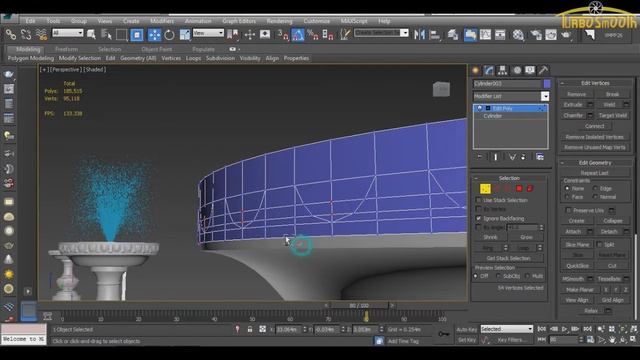Open the Create command panel tab
Screen dimensions: 640x360
click(x=476, y=70)
